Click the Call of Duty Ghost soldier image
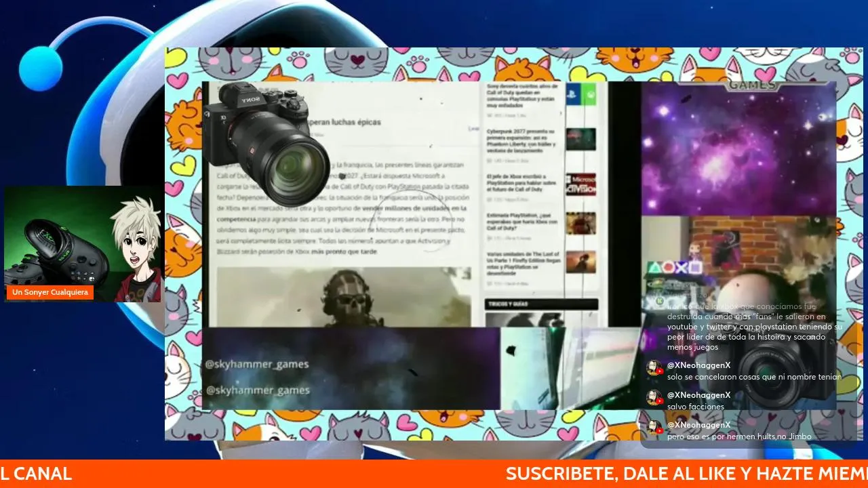868x488 pixels. point(344,297)
